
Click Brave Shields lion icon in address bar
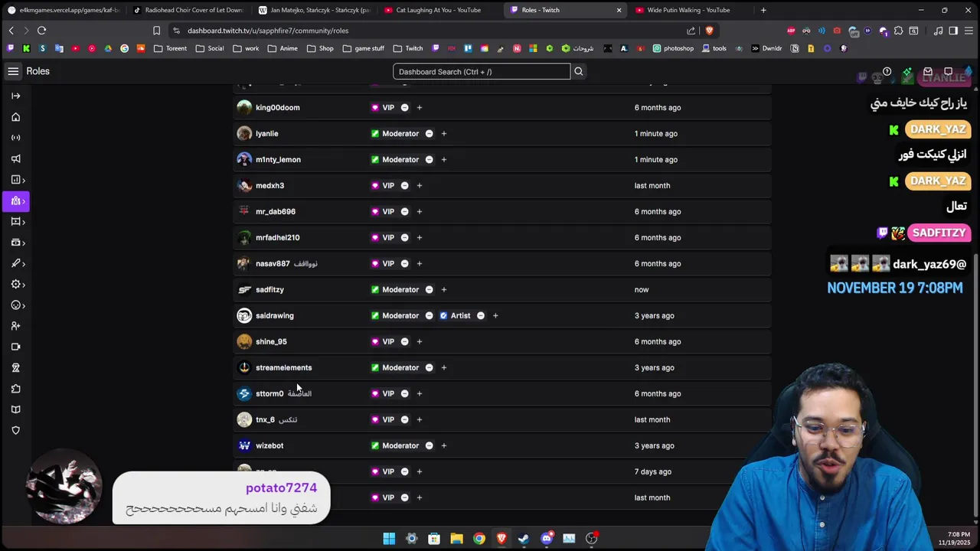[709, 31]
